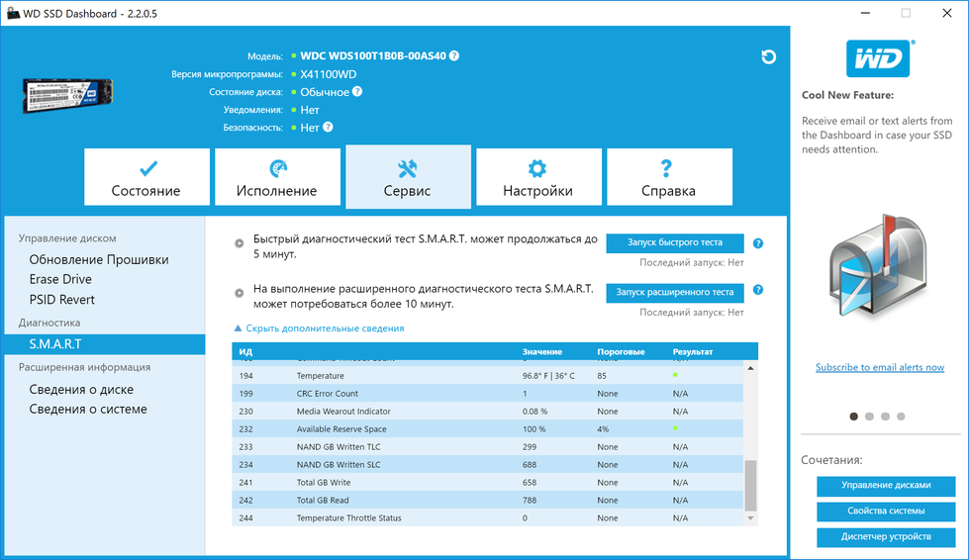Click the Пороговые column header
This screenshot has width=969, height=560.
pyautogui.click(x=621, y=352)
